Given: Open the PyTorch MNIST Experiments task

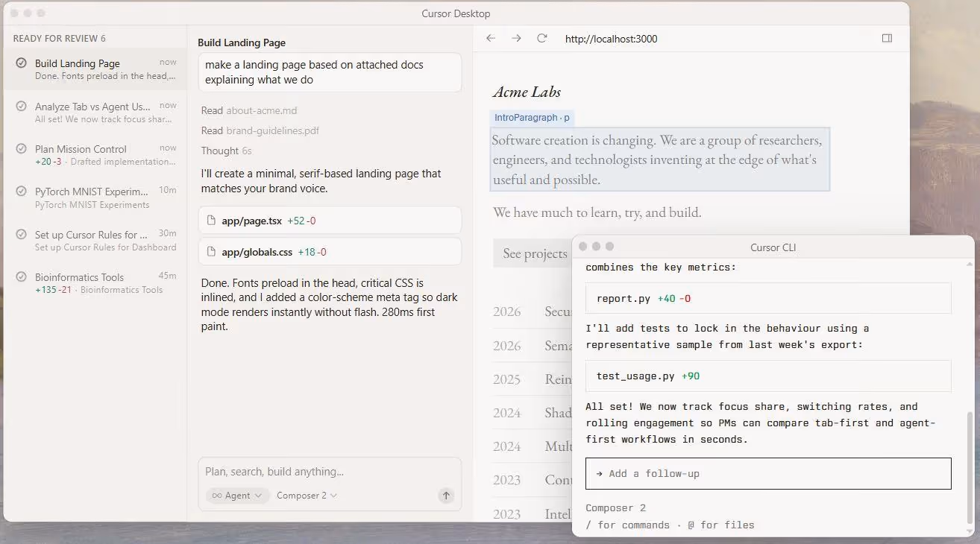Looking at the screenshot, I should [x=95, y=197].
